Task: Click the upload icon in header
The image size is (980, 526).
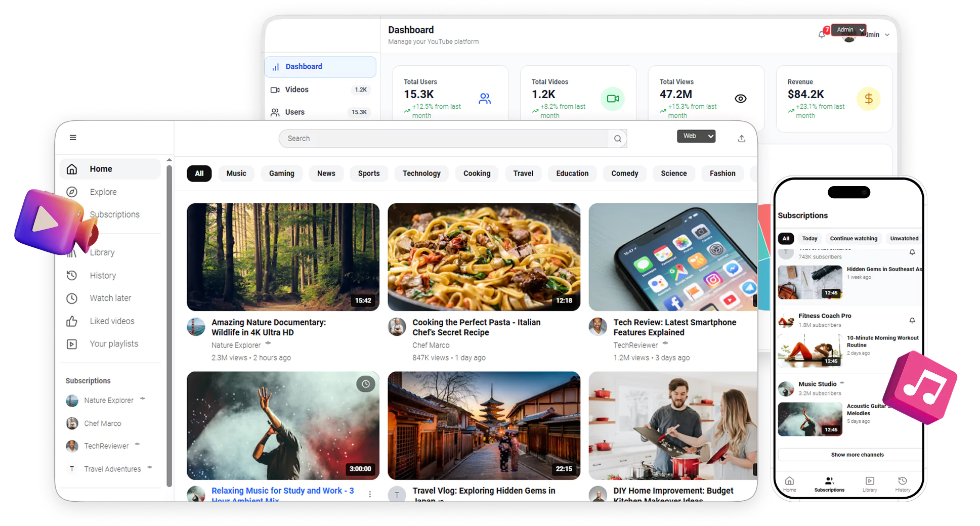Action: point(741,139)
